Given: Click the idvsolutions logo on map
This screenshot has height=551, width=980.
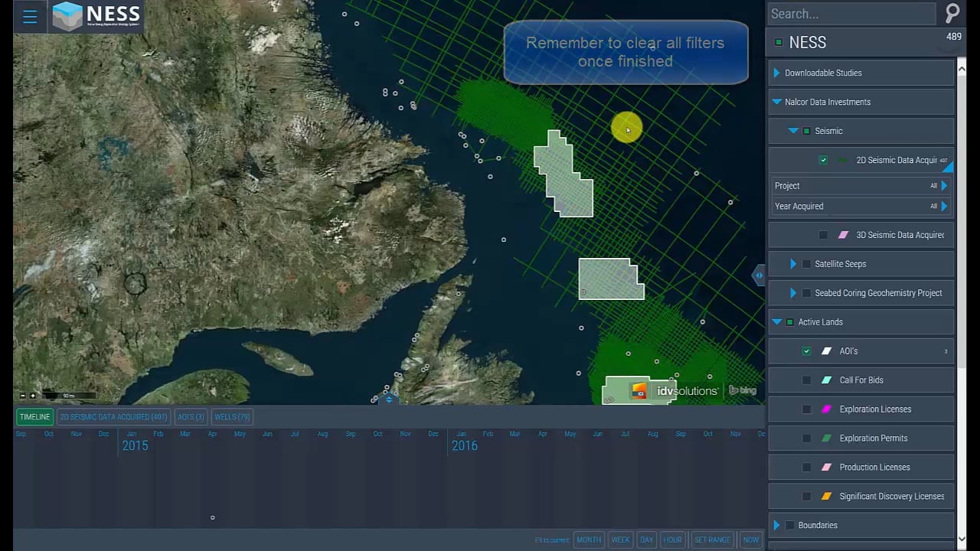Looking at the screenshot, I should tap(675, 391).
